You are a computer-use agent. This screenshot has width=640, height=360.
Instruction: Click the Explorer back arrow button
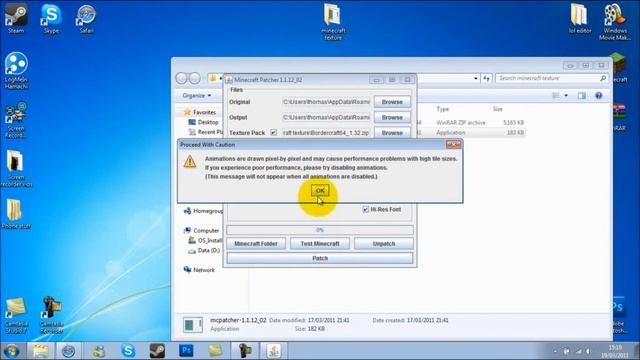pyautogui.click(x=182, y=78)
